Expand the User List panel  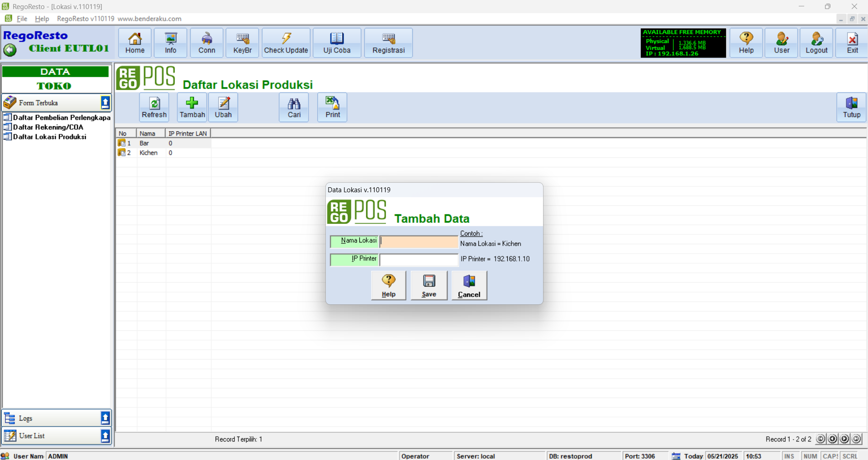pos(105,436)
